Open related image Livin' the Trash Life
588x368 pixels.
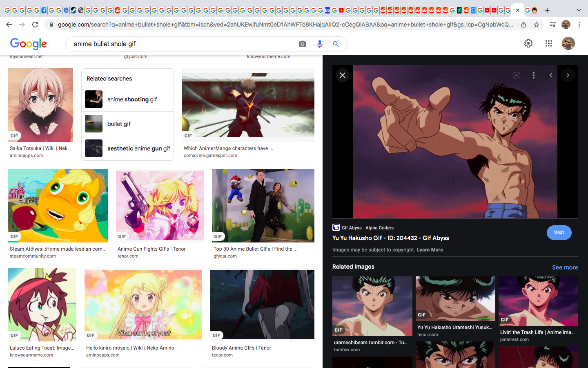coord(538,301)
